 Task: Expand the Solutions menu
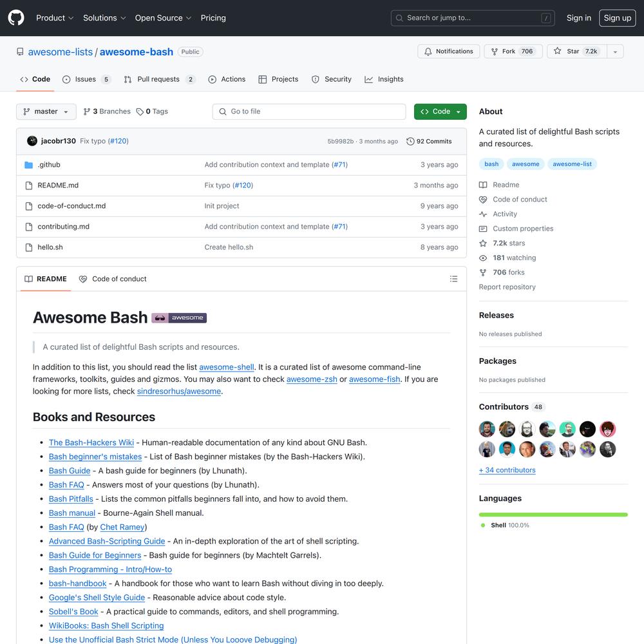pyautogui.click(x=104, y=18)
